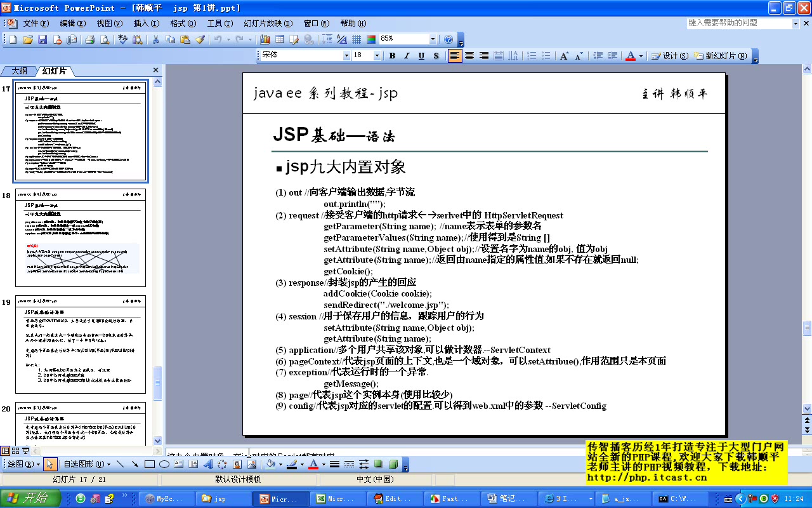
Task: Show or hide the grid
Action: [357, 39]
